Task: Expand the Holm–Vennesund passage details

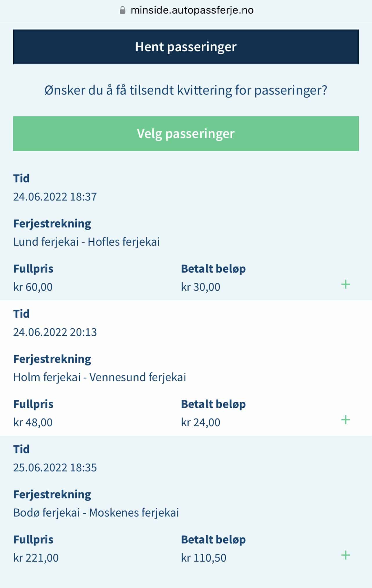Action: pos(345,420)
